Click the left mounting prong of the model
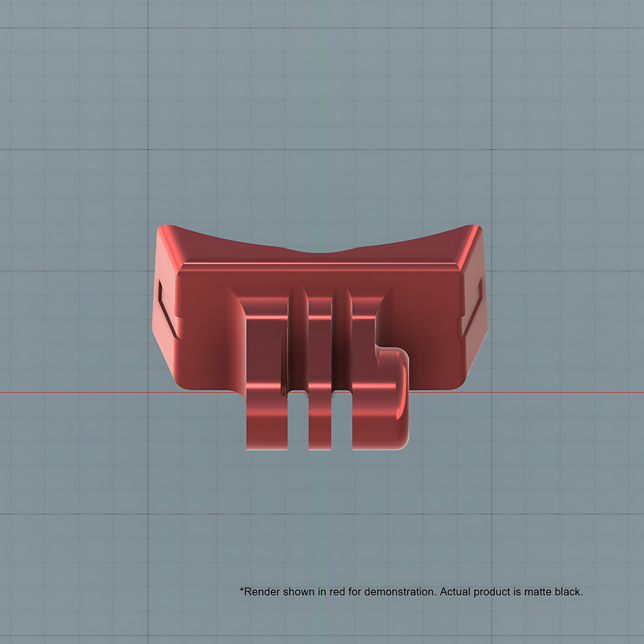This screenshot has height=644, width=644. point(267,383)
